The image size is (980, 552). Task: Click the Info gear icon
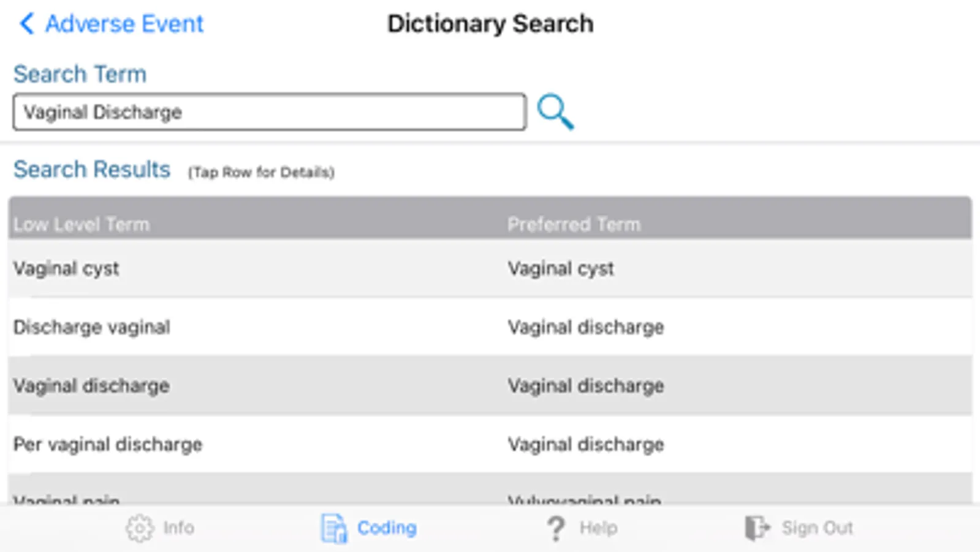click(139, 528)
